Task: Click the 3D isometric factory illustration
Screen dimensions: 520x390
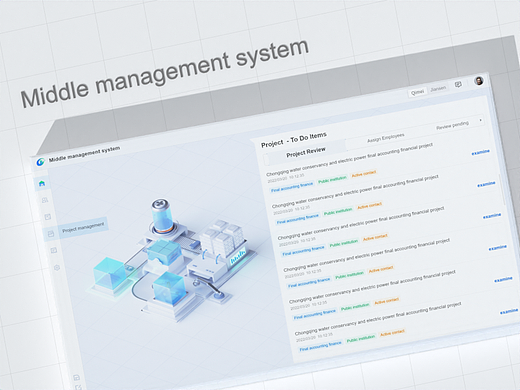Action: pyautogui.click(x=173, y=260)
